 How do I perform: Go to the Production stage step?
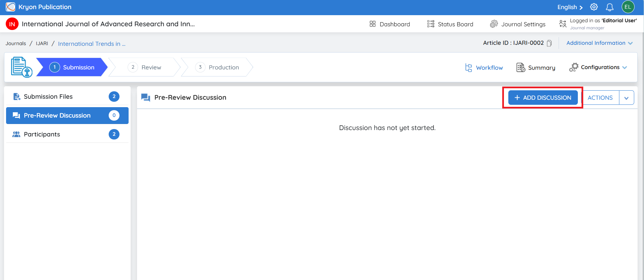click(217, 67)
